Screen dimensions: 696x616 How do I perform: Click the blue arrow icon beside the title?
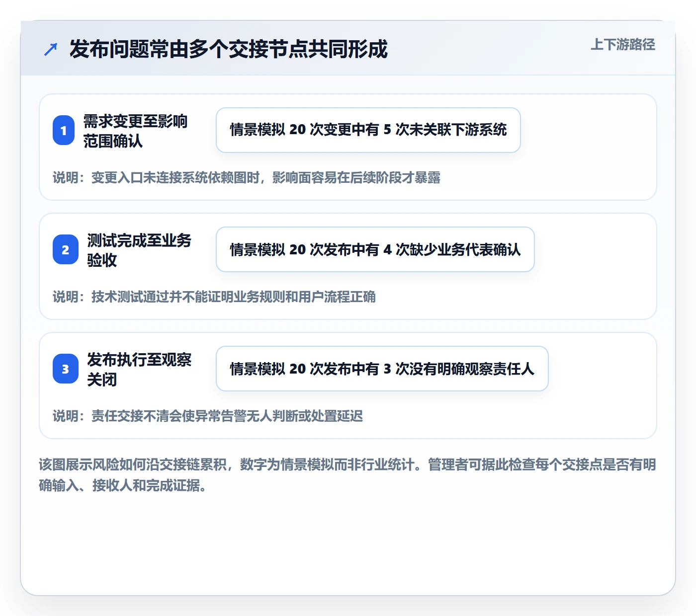pos(51,49)
